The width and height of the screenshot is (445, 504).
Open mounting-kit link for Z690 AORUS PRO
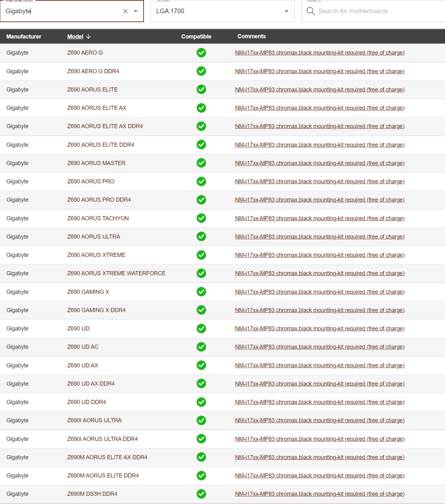(320, 182)
